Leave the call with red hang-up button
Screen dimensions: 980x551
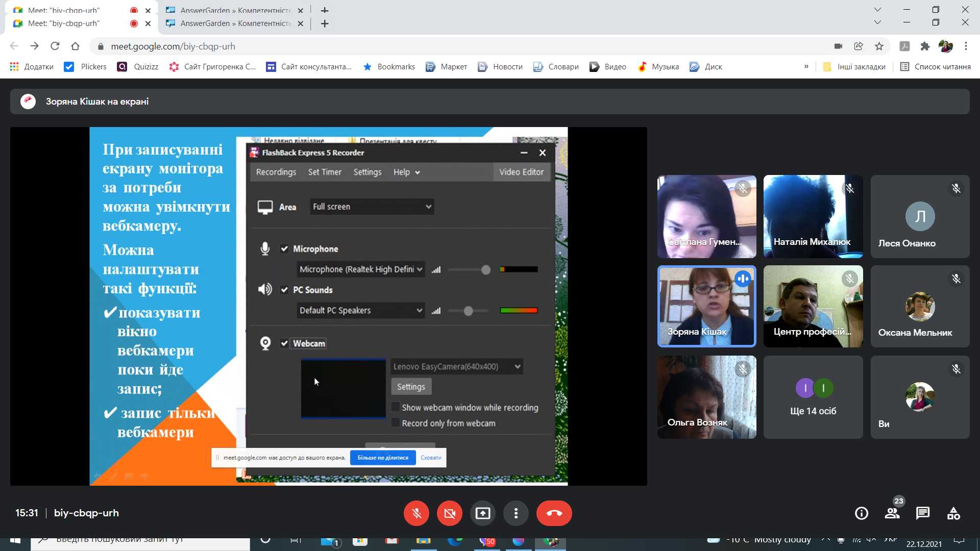[x=554, y=513]
